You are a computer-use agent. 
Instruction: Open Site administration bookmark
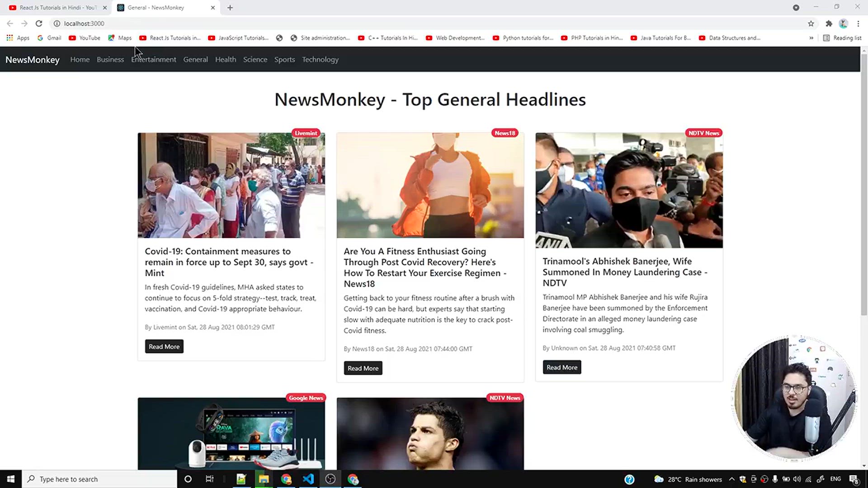[x=320, y=38]
